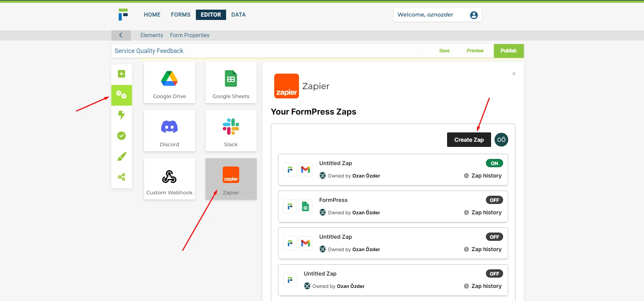Toggle OFF switch of the last Untitled Zap
Screen dimensions: 644x301
click(495, 274)
